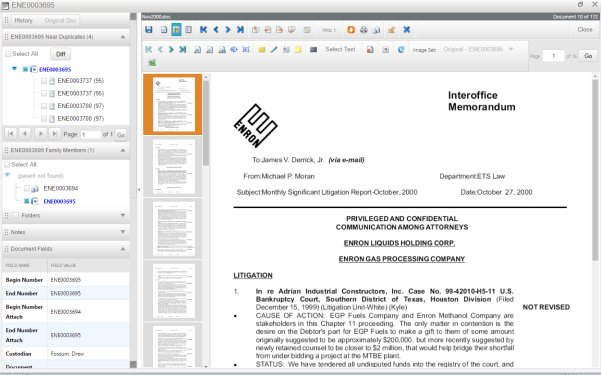The image size is (601, 375).
Task: Click the Hits: 1 indicator
Action: pos(328,30)
